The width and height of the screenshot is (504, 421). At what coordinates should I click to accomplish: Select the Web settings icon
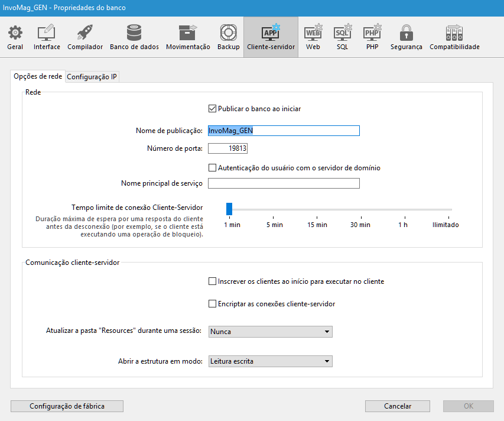pyautogui.click(x=313, y=37)
